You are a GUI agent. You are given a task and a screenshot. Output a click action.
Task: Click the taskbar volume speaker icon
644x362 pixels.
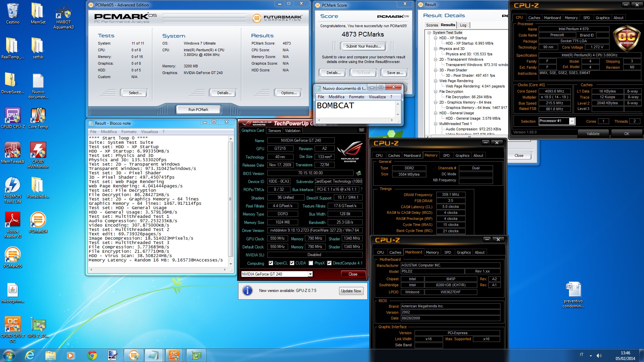pos(599,355)
